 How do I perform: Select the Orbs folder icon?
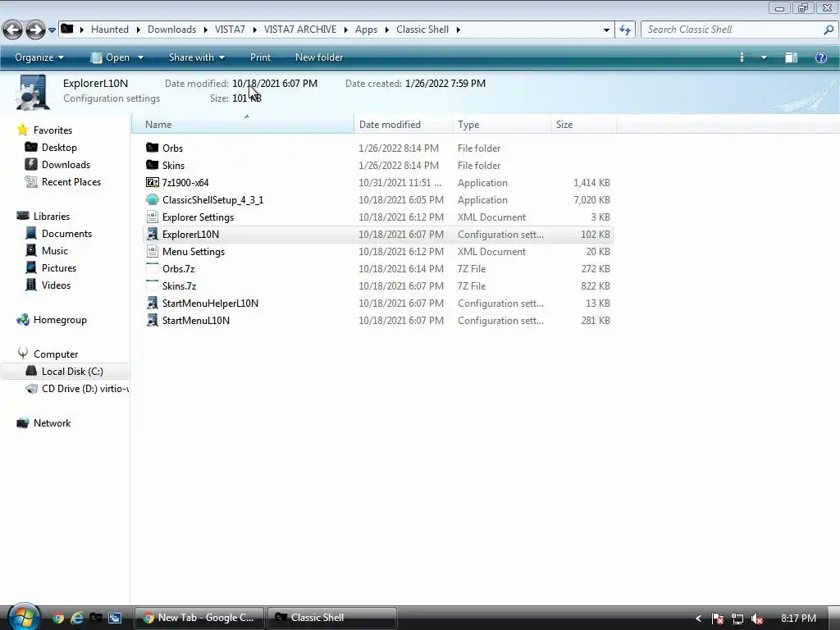152,148
